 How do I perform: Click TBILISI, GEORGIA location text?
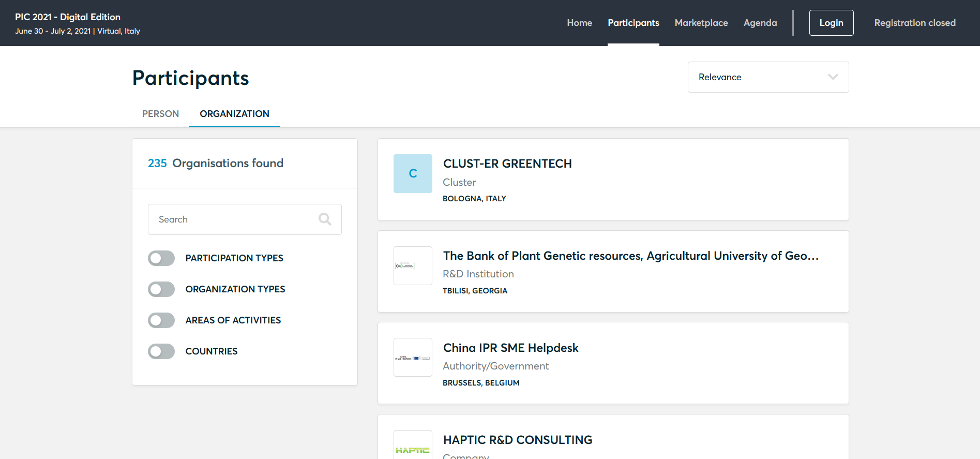tap(475, 291)
